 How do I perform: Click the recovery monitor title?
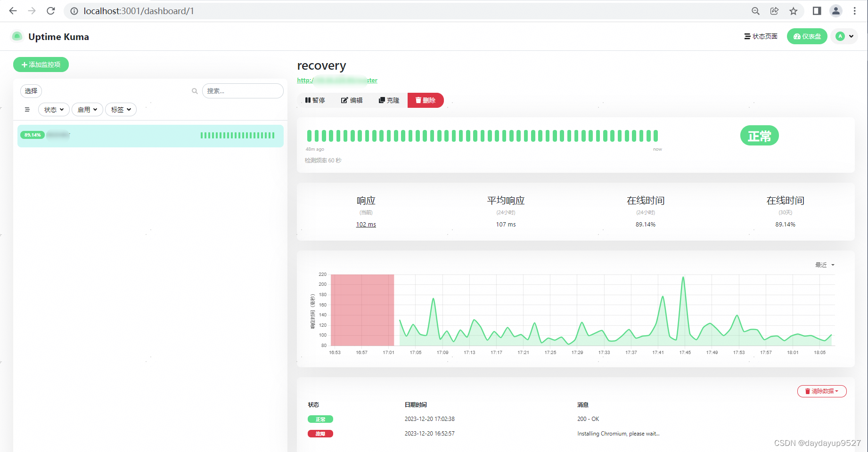tap(321, 65)
